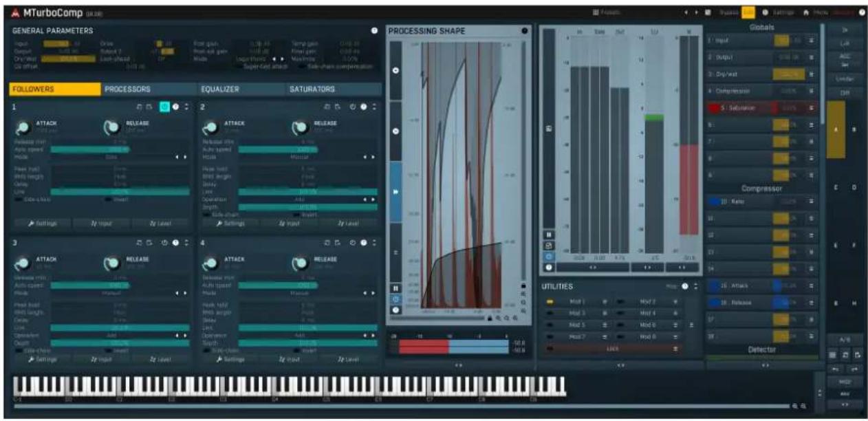Open menu icon for 10: Ratio multiparameter
868x421 pixels.
tap(812, 202)
